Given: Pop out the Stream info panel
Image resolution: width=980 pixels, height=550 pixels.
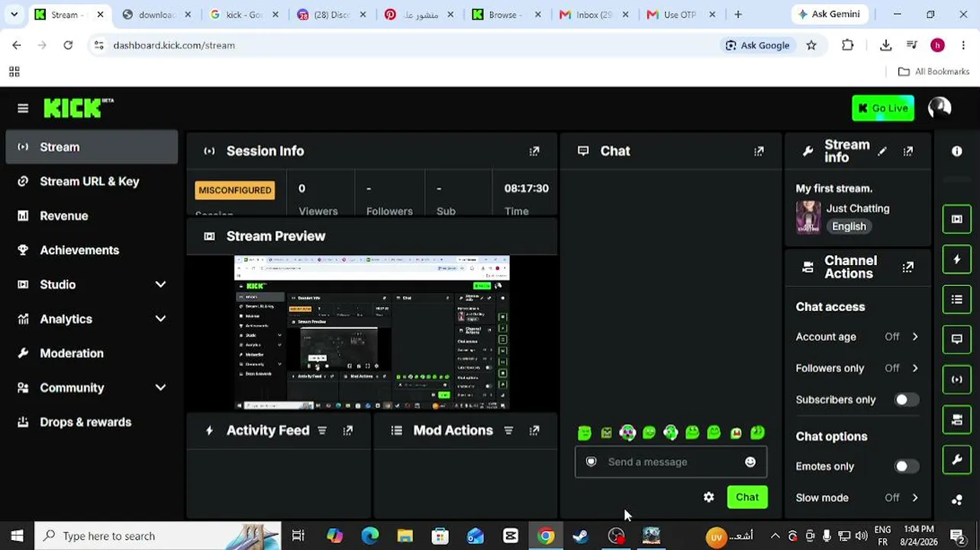Looking at the screenshot, I should coord(908,151).
